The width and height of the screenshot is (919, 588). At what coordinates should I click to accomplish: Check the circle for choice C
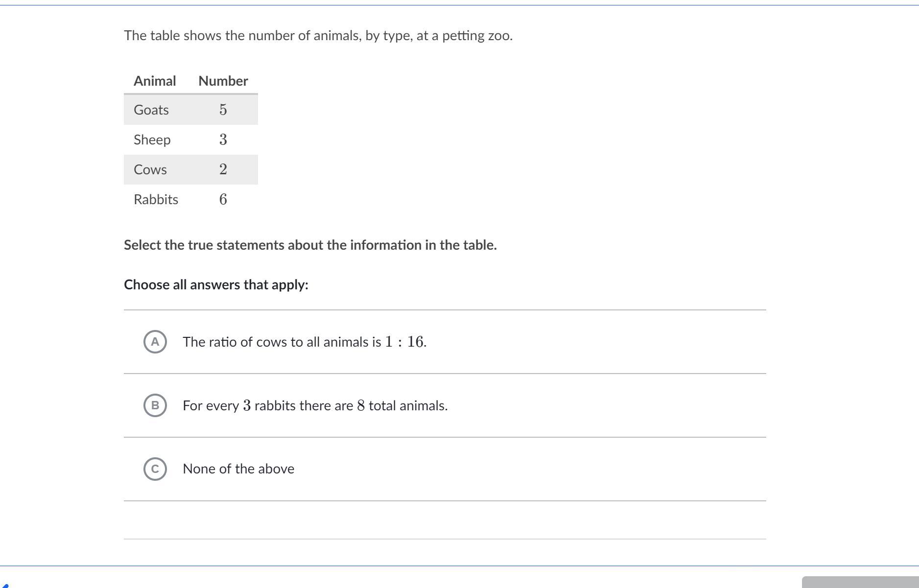(155, 469)
